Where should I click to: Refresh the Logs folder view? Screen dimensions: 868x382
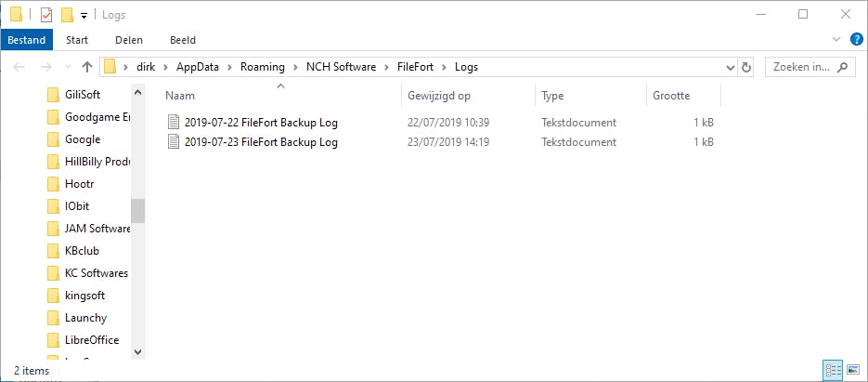[747, 67]
